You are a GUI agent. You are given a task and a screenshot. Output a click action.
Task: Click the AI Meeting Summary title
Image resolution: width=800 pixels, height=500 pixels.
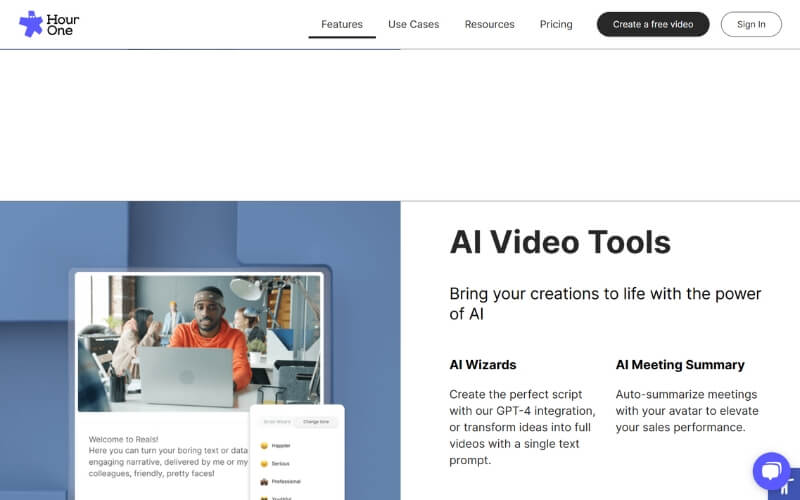[x=680, y=365]
